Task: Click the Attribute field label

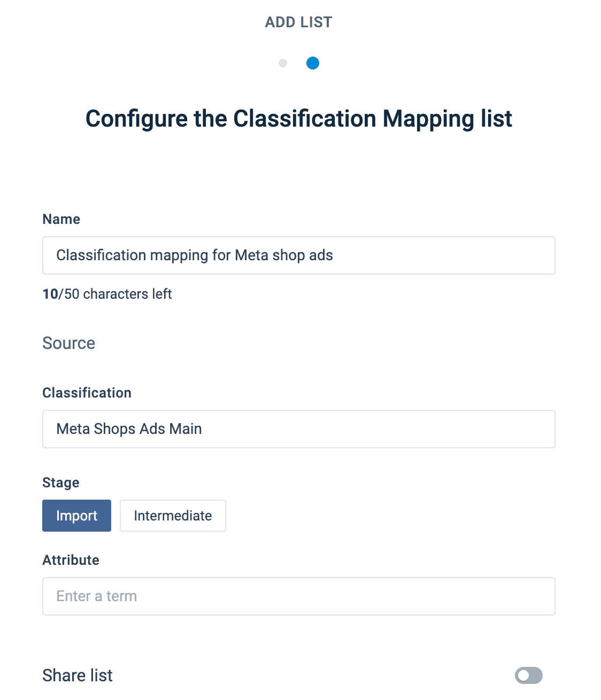Action: click(x=71, y=560)
